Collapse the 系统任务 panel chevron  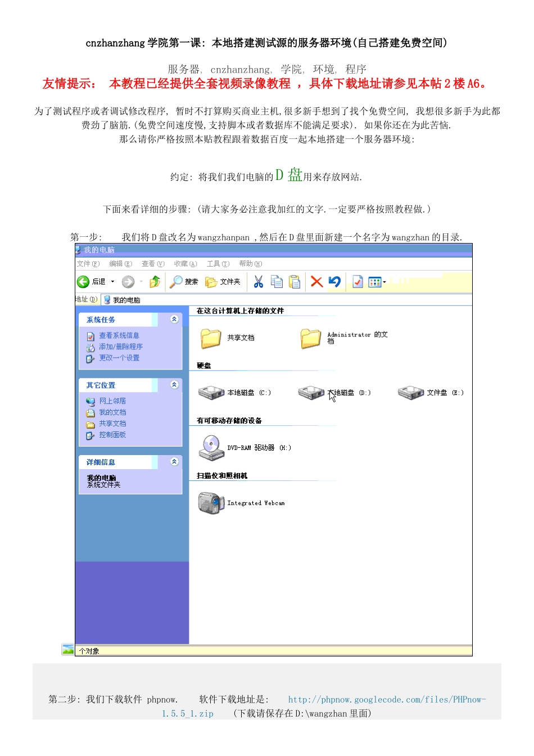(174, 319)
